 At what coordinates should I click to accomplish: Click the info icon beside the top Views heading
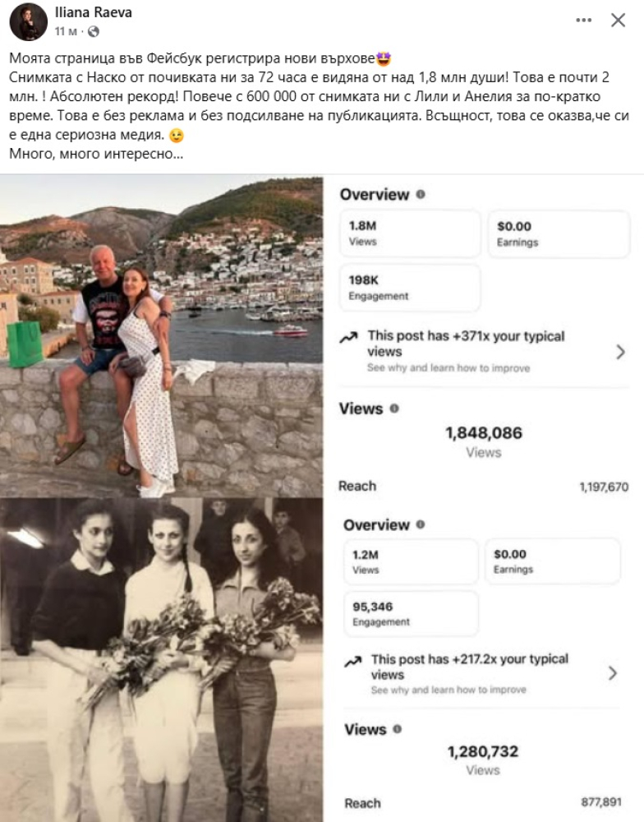395,409
